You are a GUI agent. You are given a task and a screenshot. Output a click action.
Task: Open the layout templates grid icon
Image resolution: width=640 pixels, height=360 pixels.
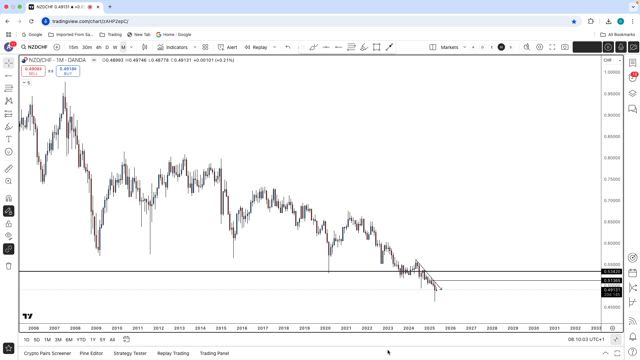tap(205, 47)
